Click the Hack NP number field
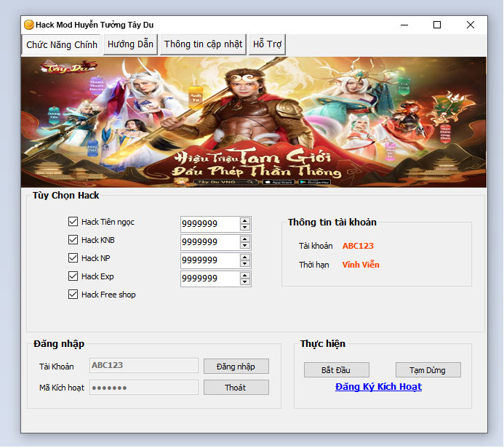504x448 pixels. (x=210, y=260)
